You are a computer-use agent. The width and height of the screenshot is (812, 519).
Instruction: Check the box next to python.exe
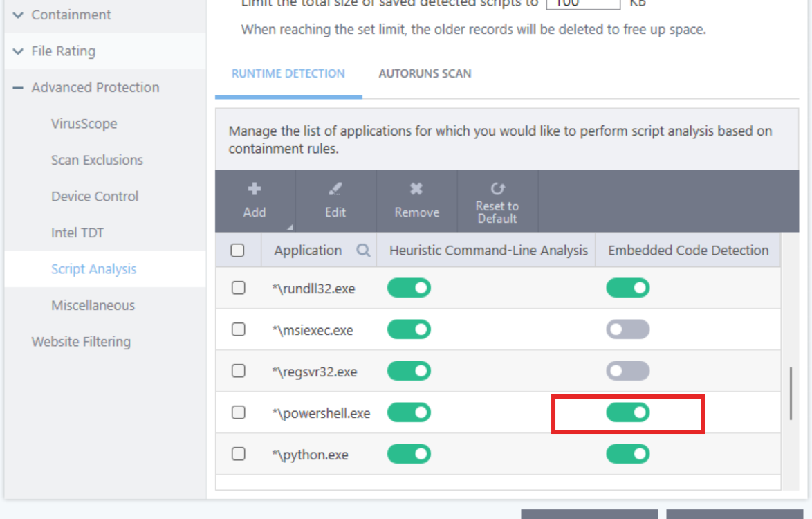[239, 454]
